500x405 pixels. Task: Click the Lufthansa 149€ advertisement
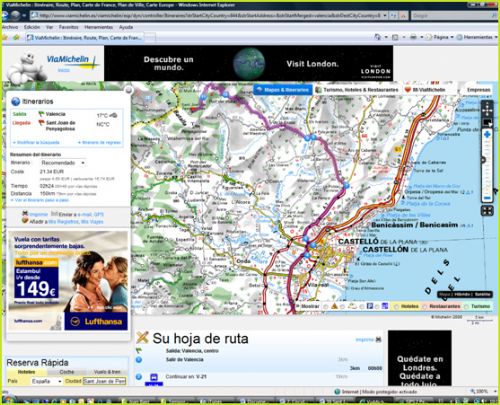pos(68,281)
